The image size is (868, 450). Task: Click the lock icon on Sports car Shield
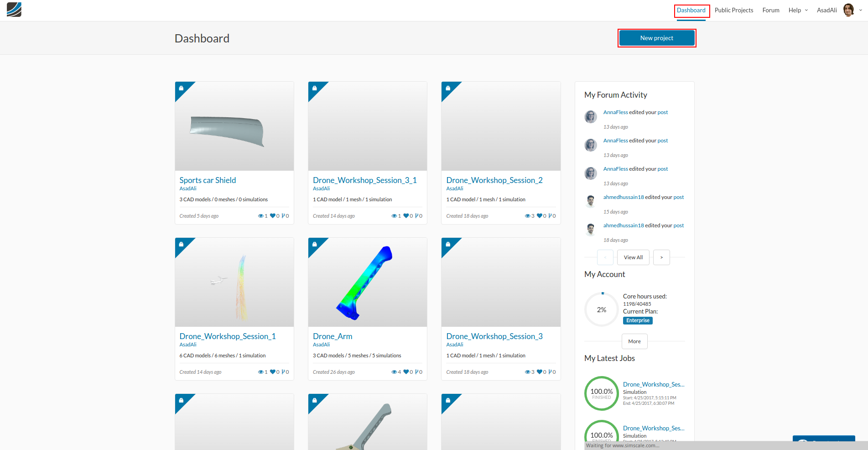pos(181,88)
